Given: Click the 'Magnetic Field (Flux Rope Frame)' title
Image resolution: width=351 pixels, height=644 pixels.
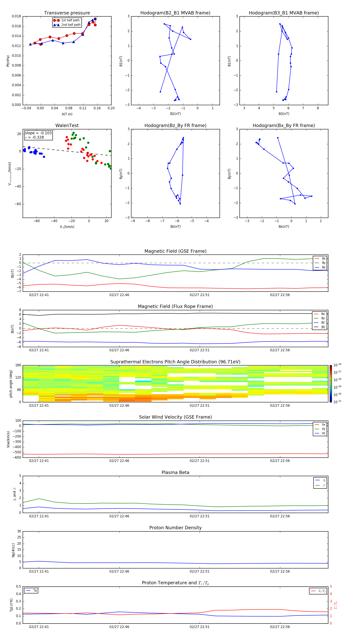Looking at the screenshot, I should click(x=175, y=307).
